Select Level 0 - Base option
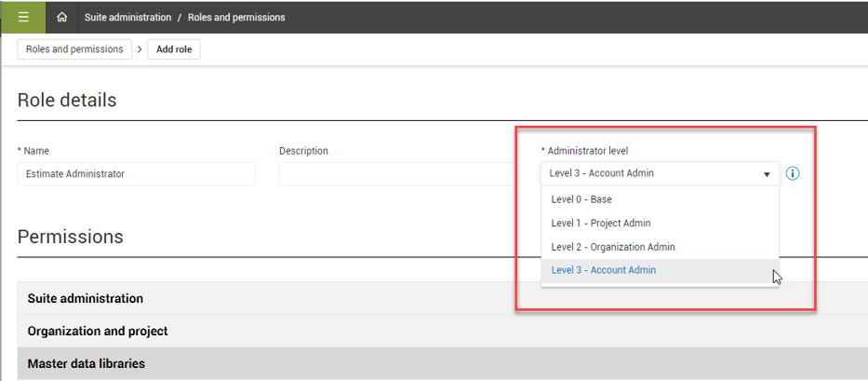Image resolution: width=868 pixels, height=381 pixels. [x=581, y=199]
